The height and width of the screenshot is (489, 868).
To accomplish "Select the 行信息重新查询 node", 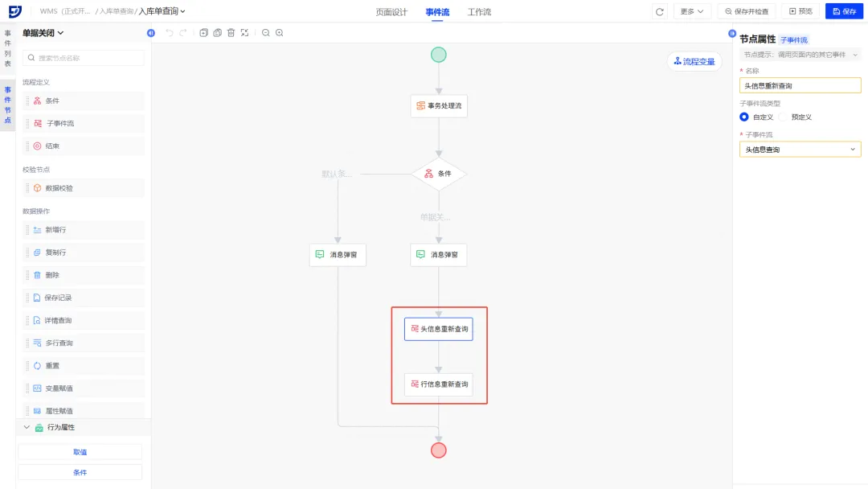I will (439, 384).
